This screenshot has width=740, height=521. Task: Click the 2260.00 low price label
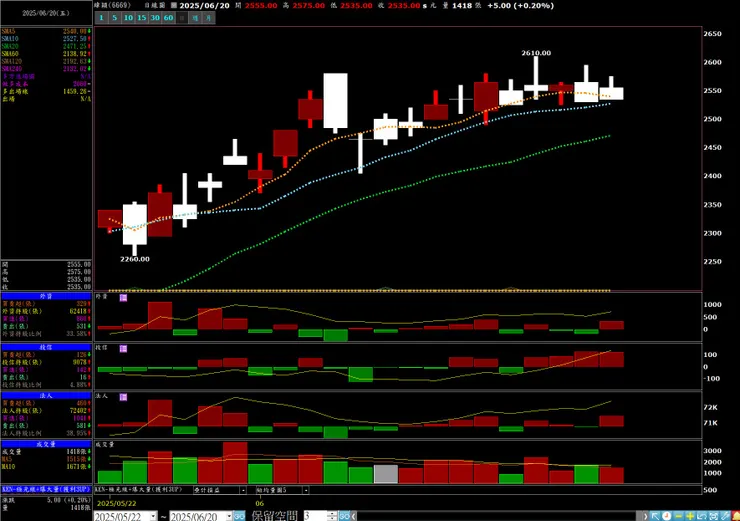click(x=135, y=259)
